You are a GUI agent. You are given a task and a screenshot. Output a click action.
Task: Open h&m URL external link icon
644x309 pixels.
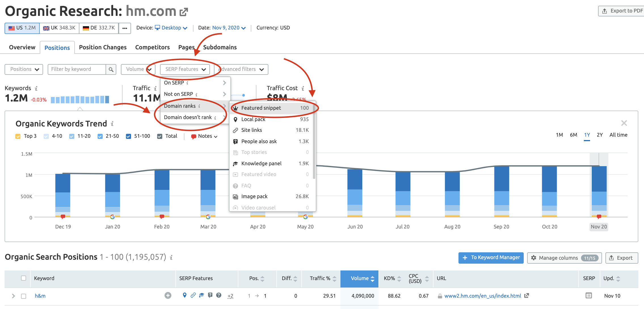coord(527,296)
